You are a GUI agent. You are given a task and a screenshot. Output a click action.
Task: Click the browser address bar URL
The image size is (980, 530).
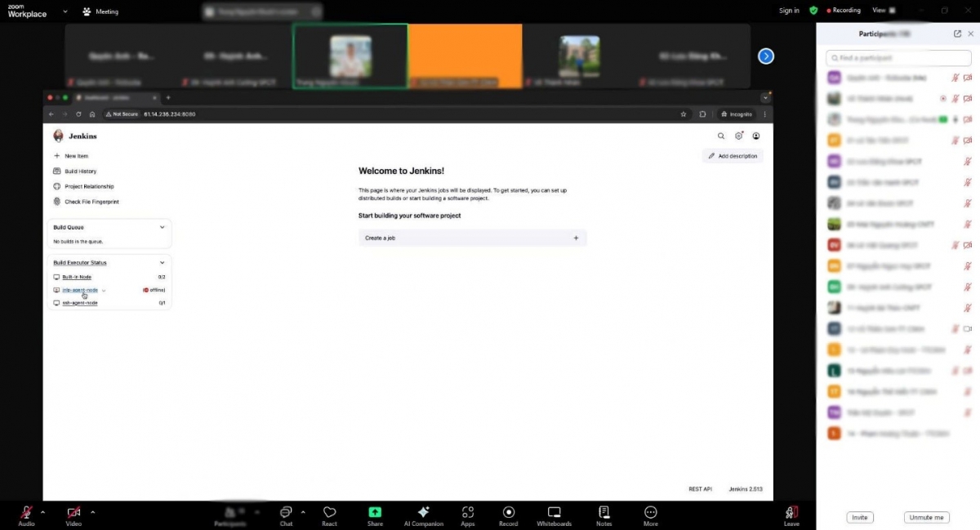[170, 114]
